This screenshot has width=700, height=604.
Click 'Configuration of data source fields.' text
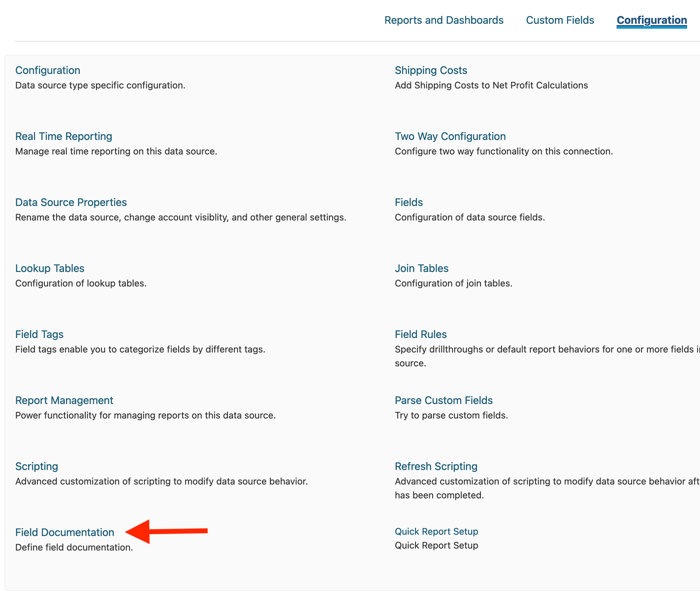point(470,217)
